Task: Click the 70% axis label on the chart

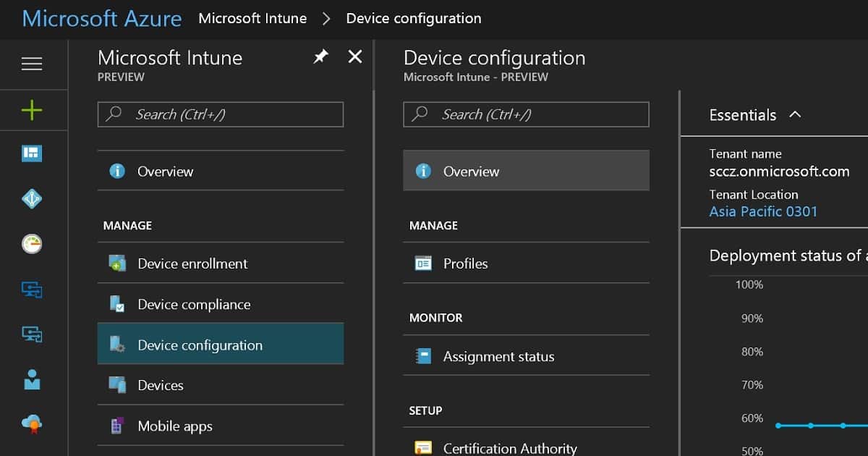Action: click(752, 384)
